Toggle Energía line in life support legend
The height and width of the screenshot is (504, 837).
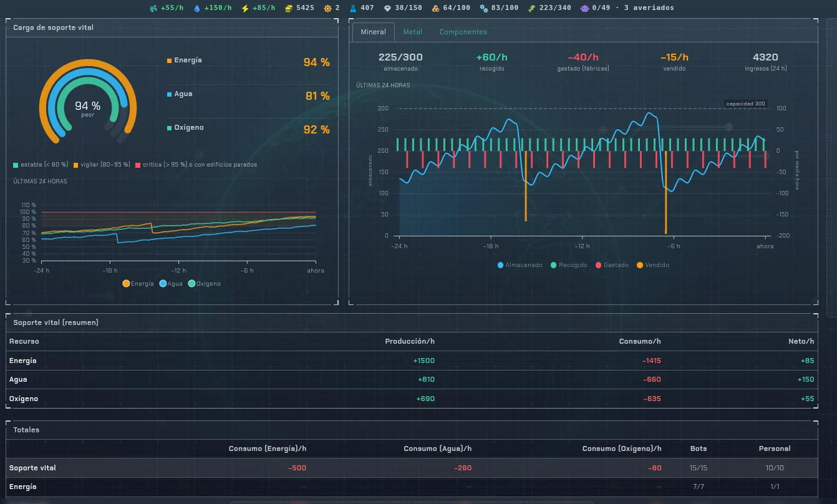pos(138,283)
